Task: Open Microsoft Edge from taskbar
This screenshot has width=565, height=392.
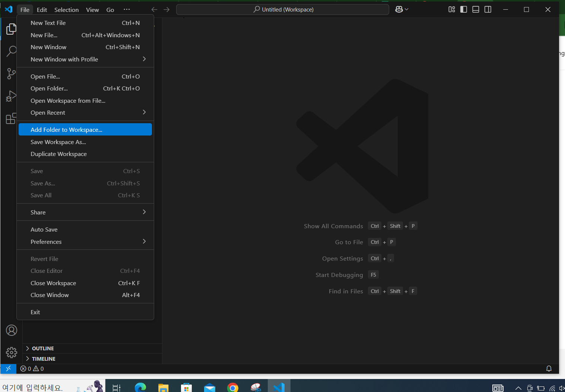Action: 140,388
